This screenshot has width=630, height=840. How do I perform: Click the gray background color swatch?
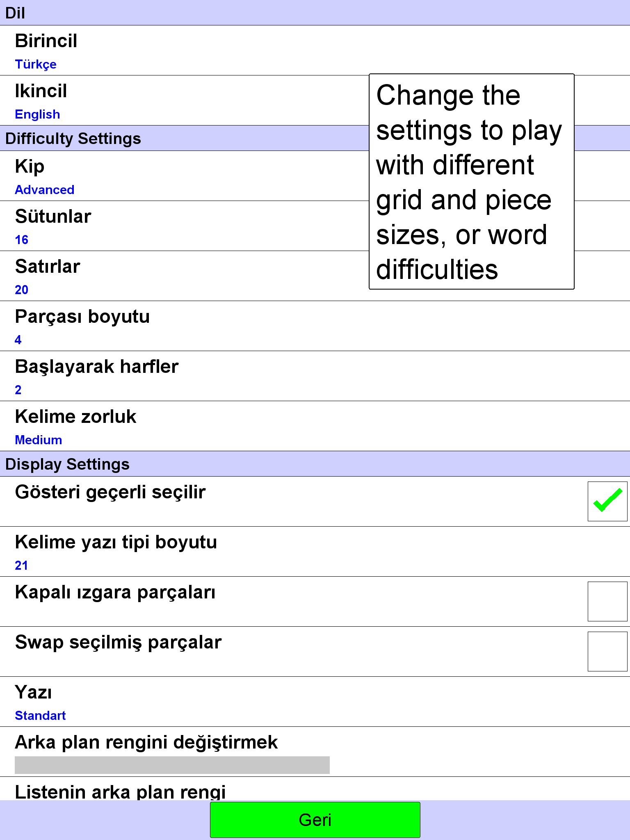tap(172, 765)
